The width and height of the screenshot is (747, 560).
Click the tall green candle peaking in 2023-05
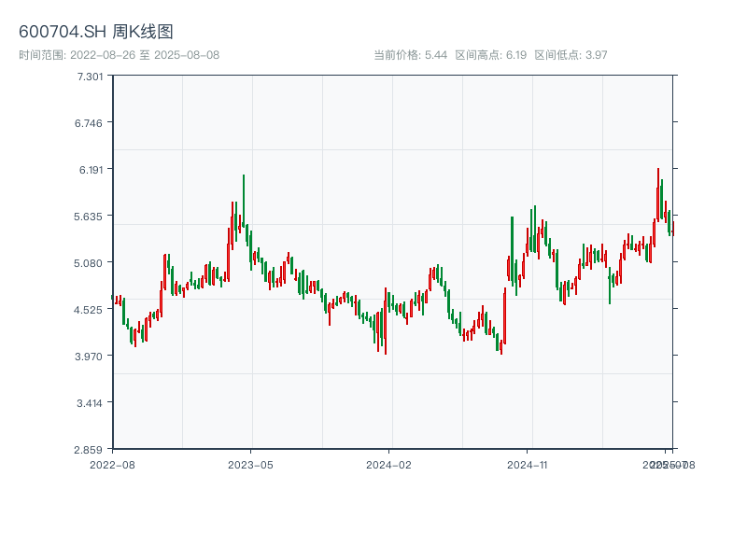click(x=244, y=200)
